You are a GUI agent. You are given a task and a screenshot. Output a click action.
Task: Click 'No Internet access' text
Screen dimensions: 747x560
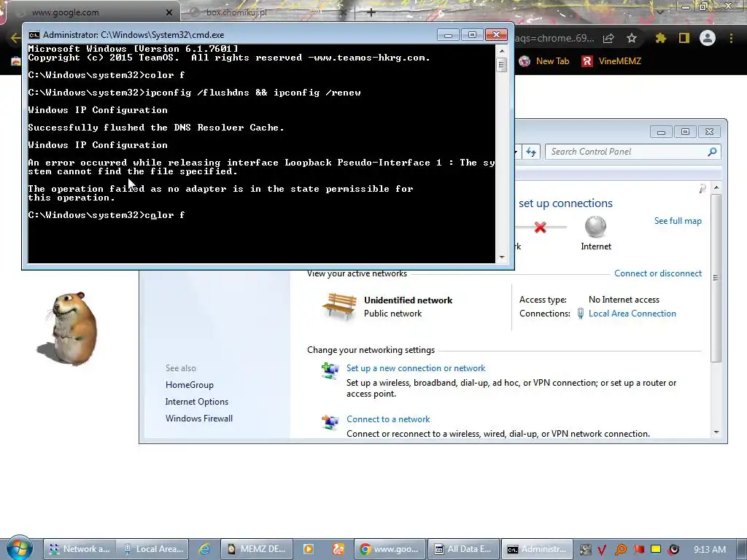point(624,300)
